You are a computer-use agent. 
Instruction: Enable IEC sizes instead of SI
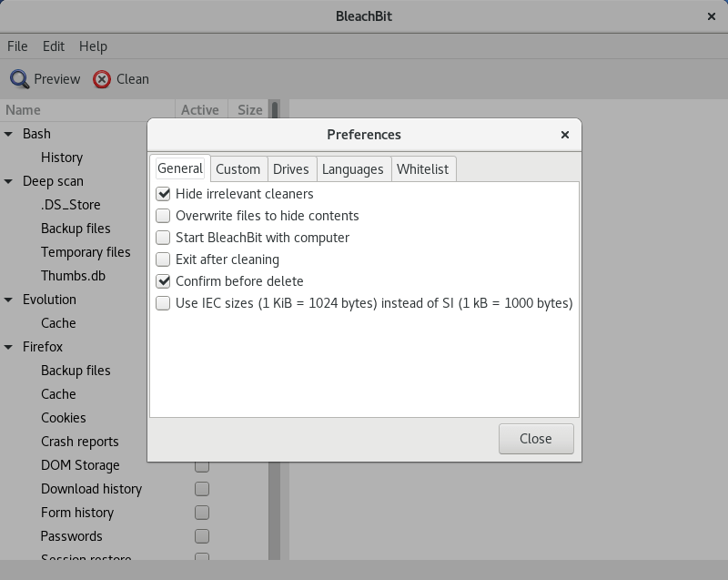point(163,303)
